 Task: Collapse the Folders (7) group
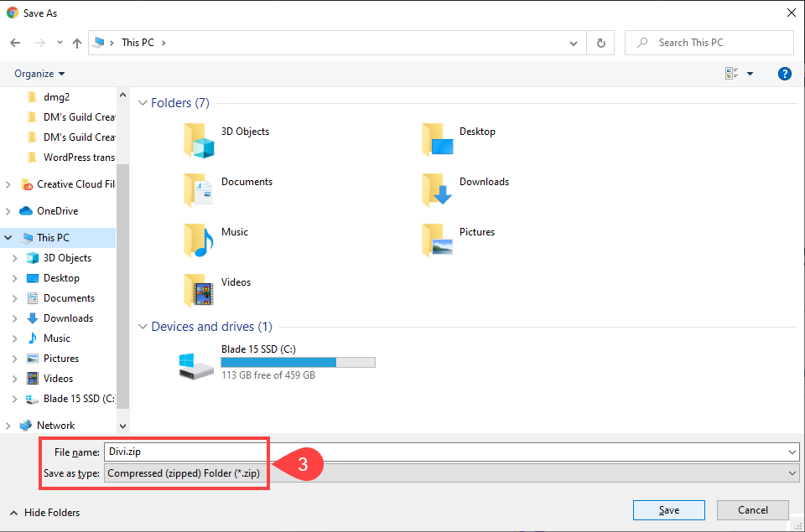pos(143,103)
